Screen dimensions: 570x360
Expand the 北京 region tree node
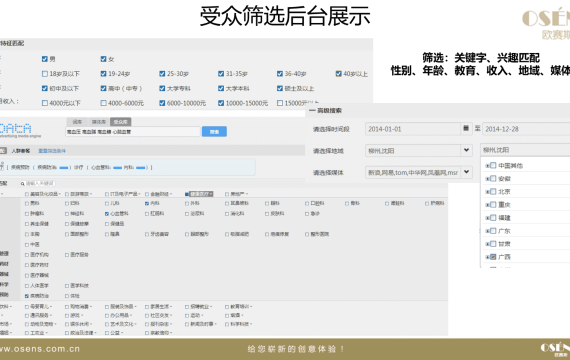[x=487, y=192]
